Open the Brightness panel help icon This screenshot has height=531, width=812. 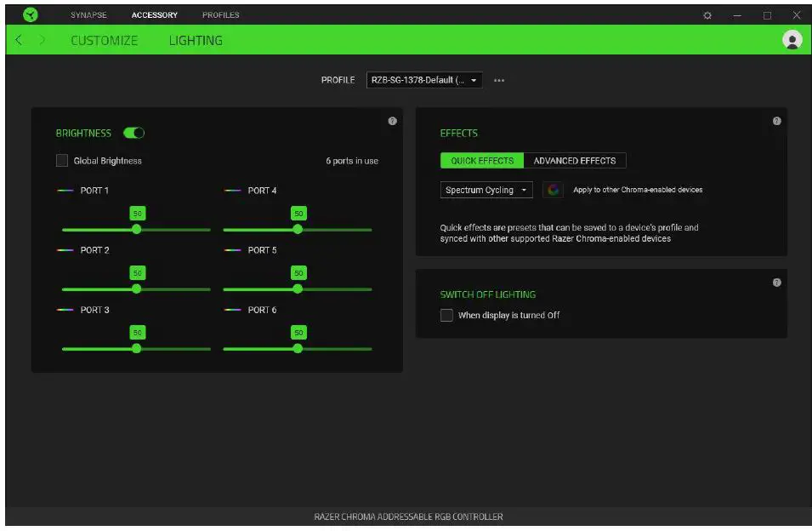pos(392,121)
